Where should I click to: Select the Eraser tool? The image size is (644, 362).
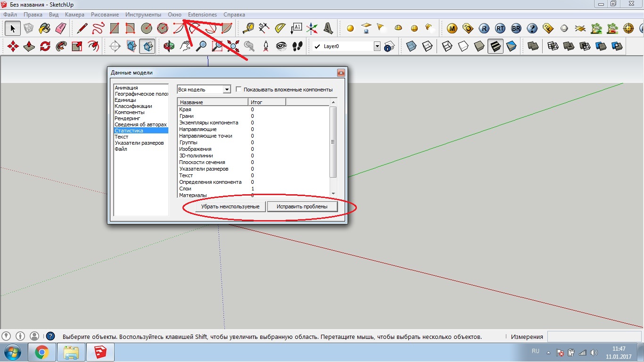pos(61,28)
